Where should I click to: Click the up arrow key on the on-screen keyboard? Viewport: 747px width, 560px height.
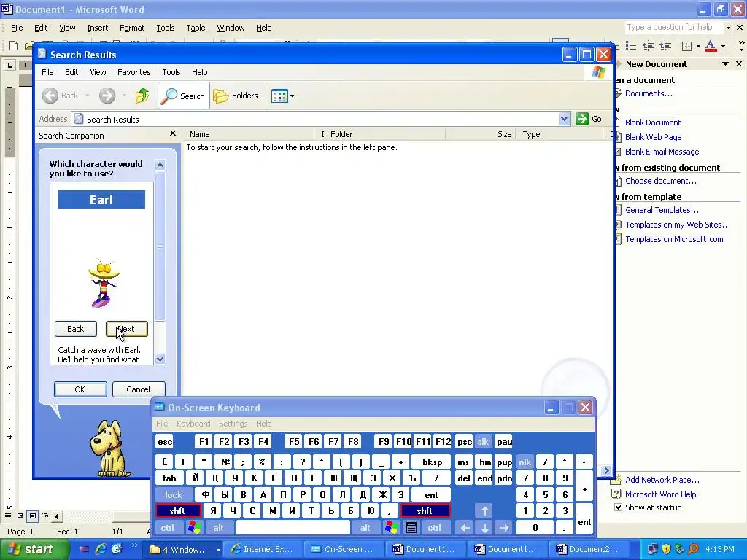pyautogui.click(x=484, y=511)
